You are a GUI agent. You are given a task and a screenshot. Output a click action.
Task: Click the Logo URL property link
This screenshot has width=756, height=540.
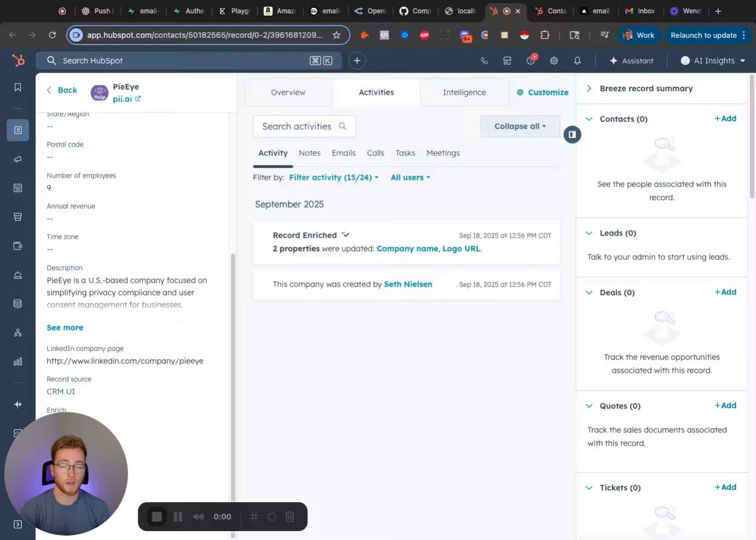(x=461, y=249)
